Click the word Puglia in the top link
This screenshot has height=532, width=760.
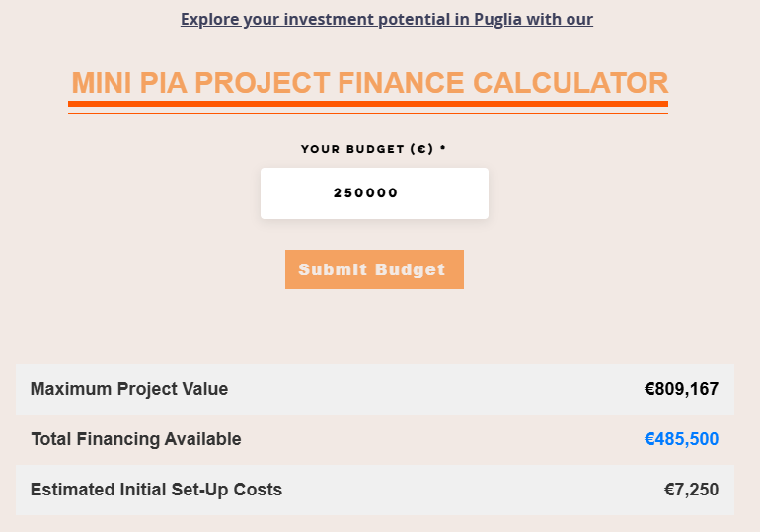click(x=490, y=19)
